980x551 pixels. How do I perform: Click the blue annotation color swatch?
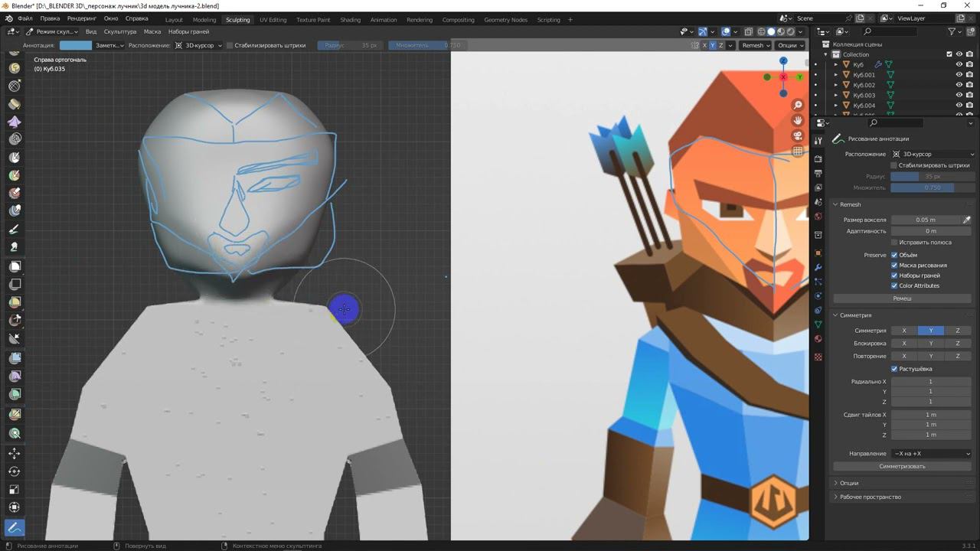coord(76,45)
